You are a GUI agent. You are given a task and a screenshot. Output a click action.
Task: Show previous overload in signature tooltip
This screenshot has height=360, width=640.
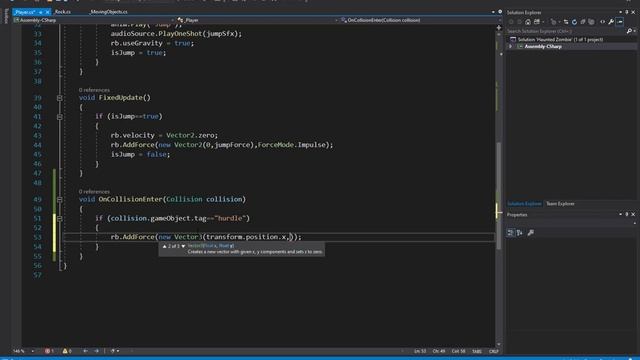(164, 246)
